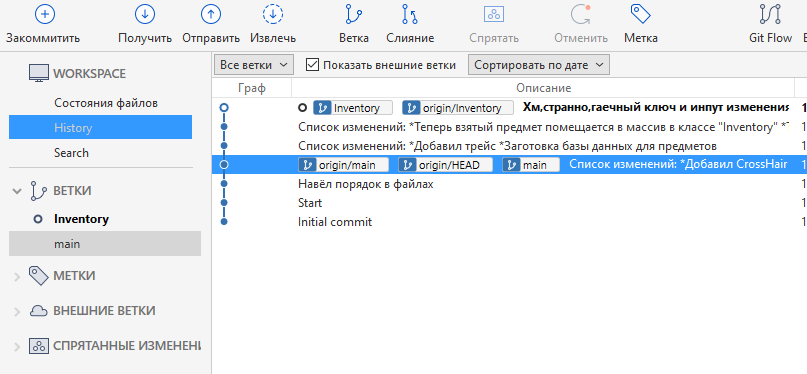807x374 pixels.
Task: Click the main branch label in selected row
Action: pos(531,165)
